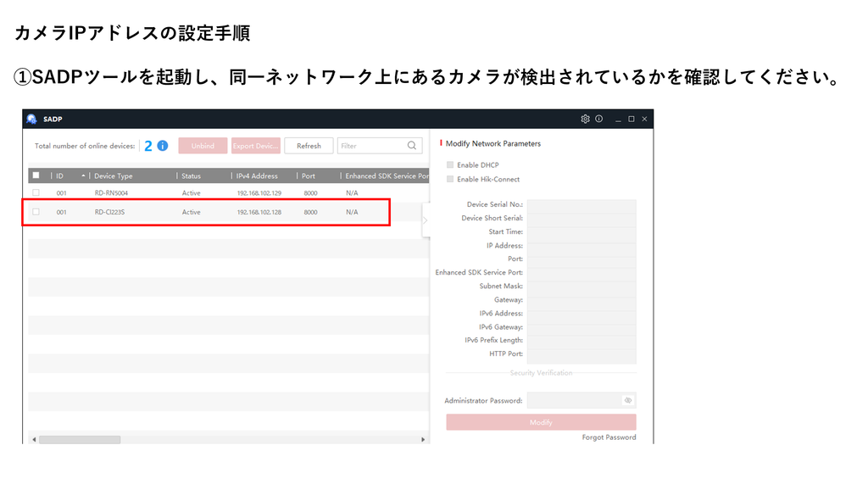Screen dimensions: 868x484
Task: Click Total number of online devices label
Action: tap(85, 146)
